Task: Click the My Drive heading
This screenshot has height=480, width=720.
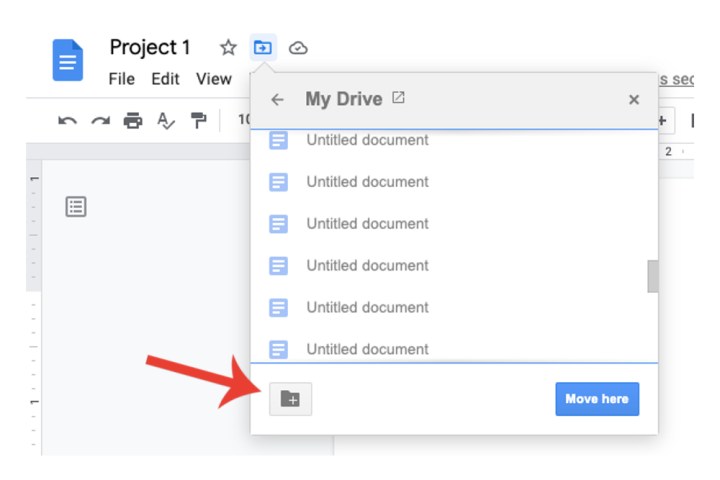Action: tap(343, 99)
